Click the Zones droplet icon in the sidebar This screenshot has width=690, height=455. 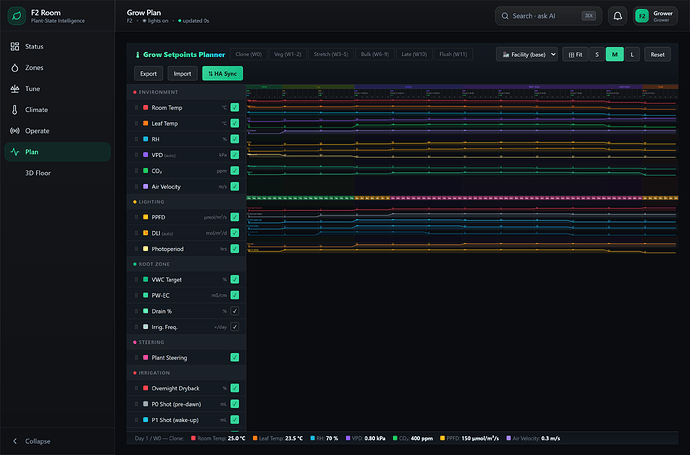[x=15, y=67]
